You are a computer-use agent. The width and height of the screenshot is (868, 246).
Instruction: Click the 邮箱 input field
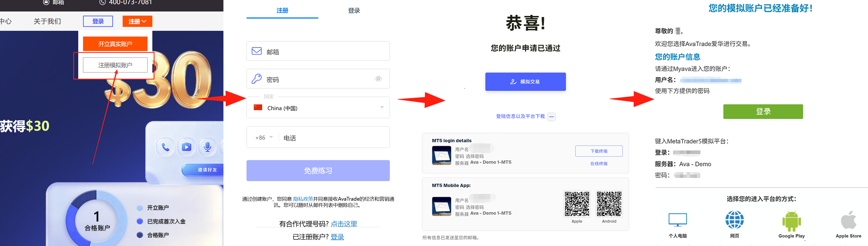[x=318, y=51]
